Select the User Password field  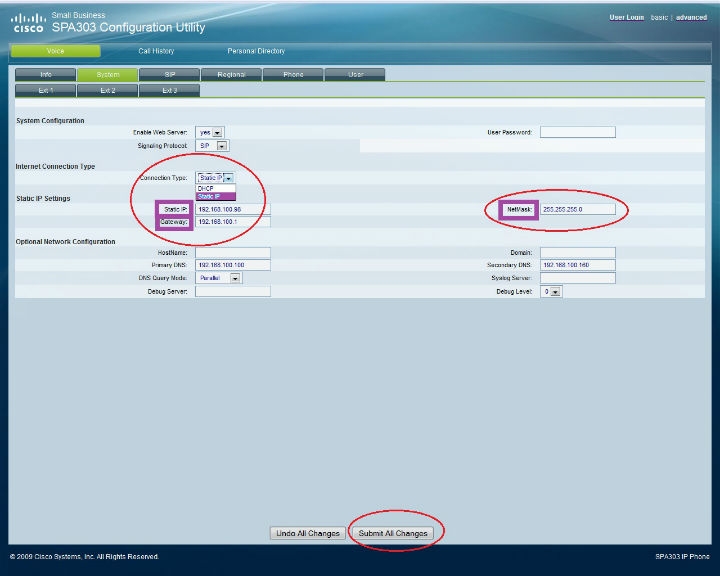577,132
